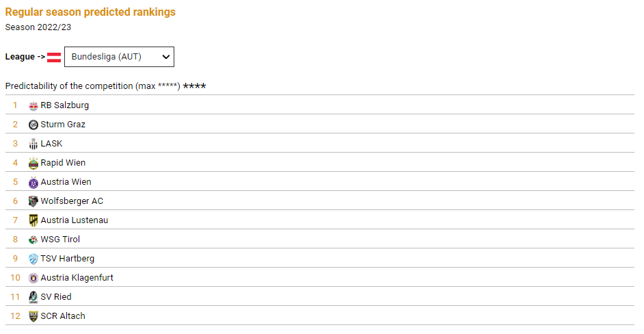Image resolution: width=644 pixels, height=334 pixels.
Task: Click the LASK team crest icon
Action: click(x=33, y=144)
